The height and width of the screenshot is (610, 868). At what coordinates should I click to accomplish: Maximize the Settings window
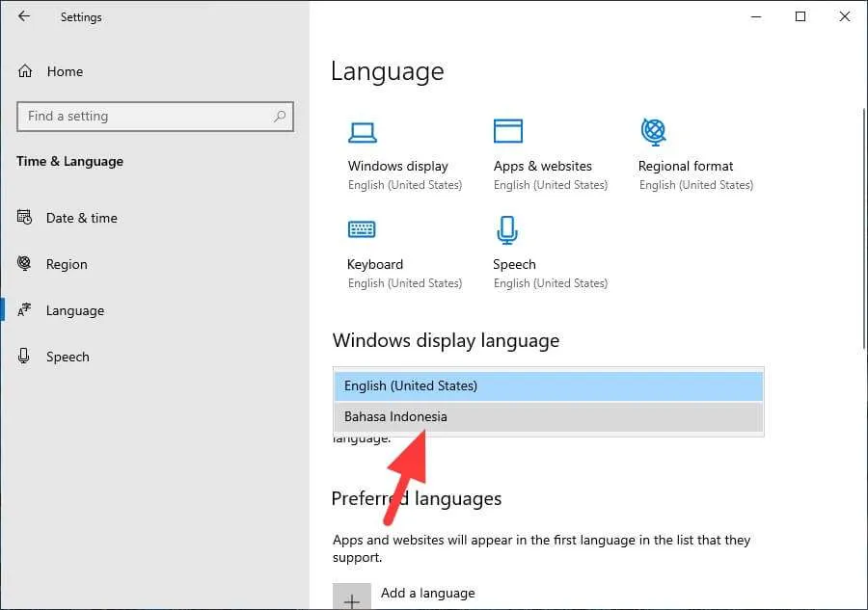click(x=800, y=16)
